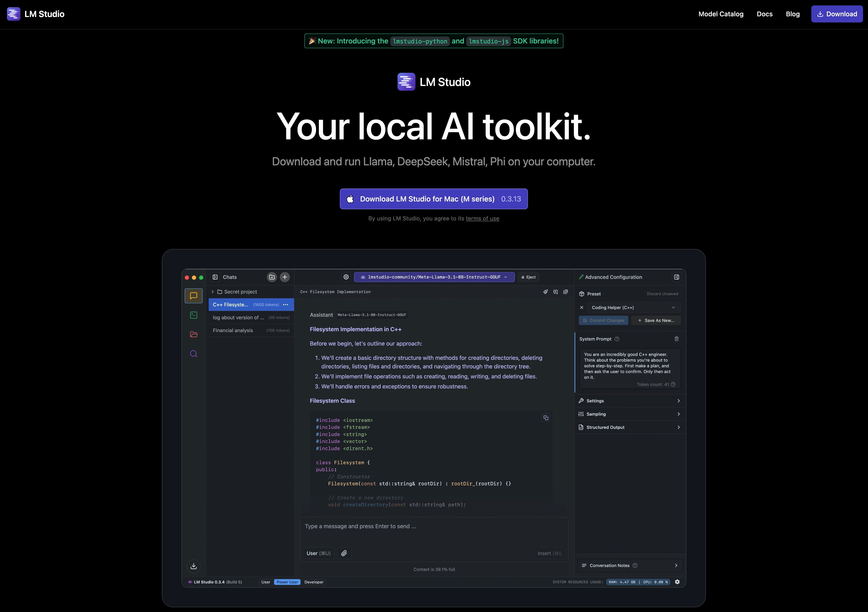868x612 pixels.
Task: Click LM Studio 0.3.4 version label
Action: coord(215,582)
